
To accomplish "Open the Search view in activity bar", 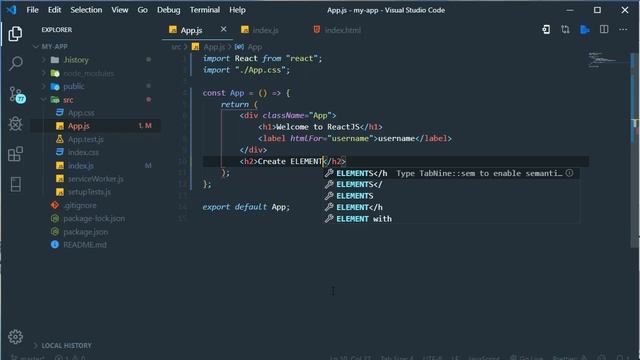I will pos(16,64).
